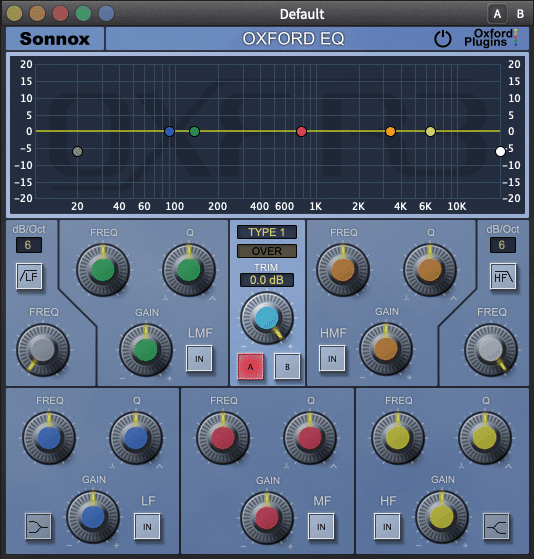Click the blue LF Q knob
This screenshot has height=559, width=534.
(136, 438)
